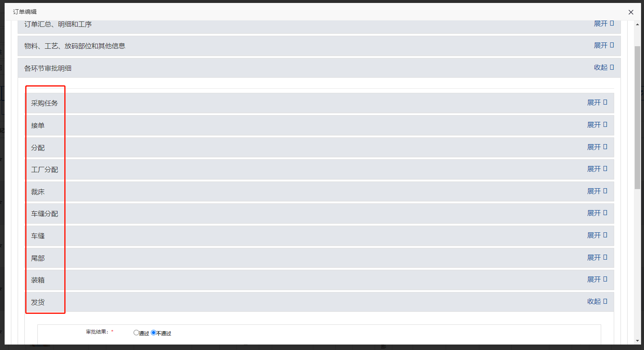Image resolution: width=644 pixels, height=350 pixels.
Task: Expand the 物料、工艺、放码部位和其他信息 section
Action: [603, 45]
